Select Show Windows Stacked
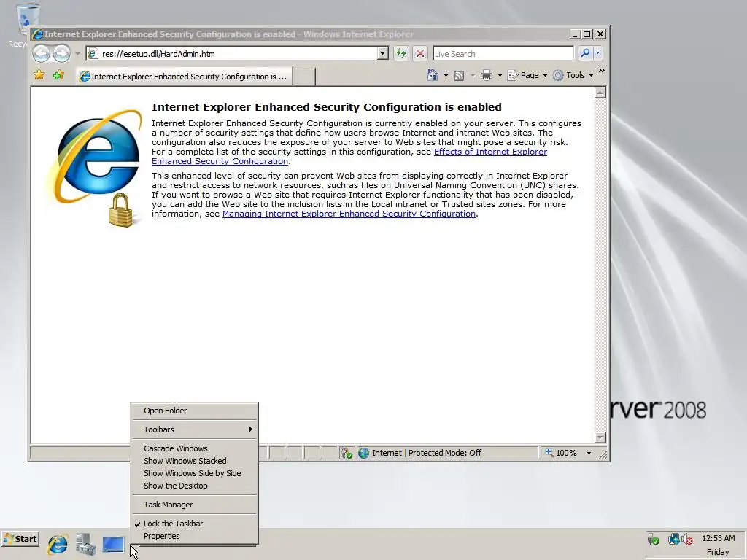This screenshot has height=560, width=747. click(x=194, y=461)
